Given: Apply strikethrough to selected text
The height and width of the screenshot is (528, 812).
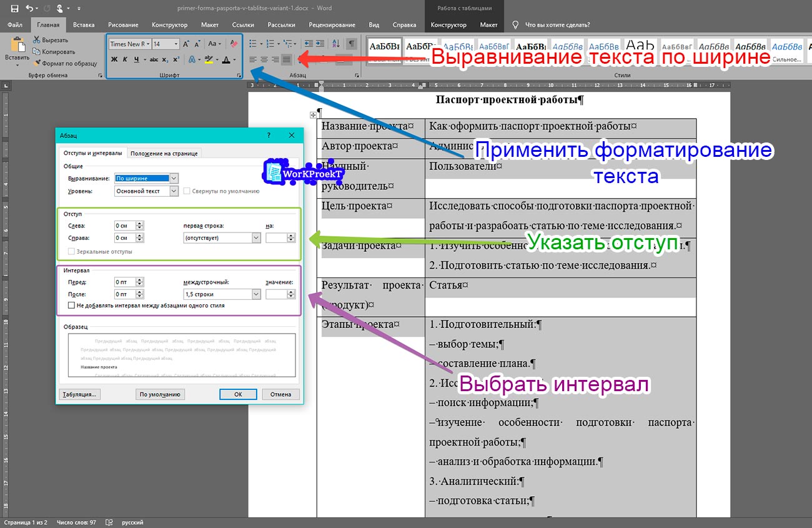Looking at the screenshot, I should pyautogui.click(x=153, y=59).
